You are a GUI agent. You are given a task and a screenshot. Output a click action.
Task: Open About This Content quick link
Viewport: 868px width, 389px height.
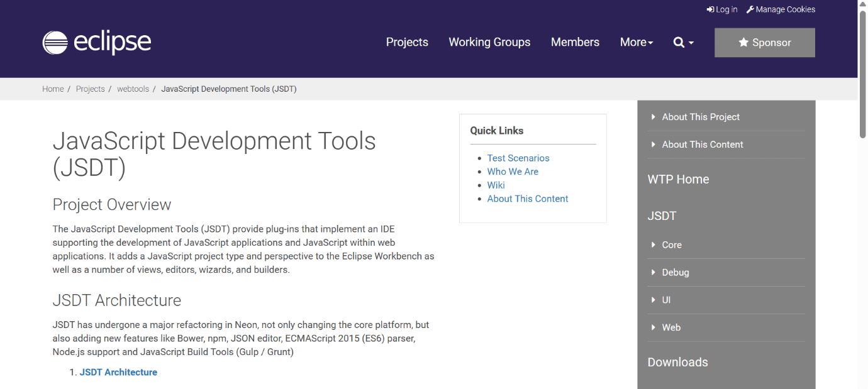click(528, 199)
